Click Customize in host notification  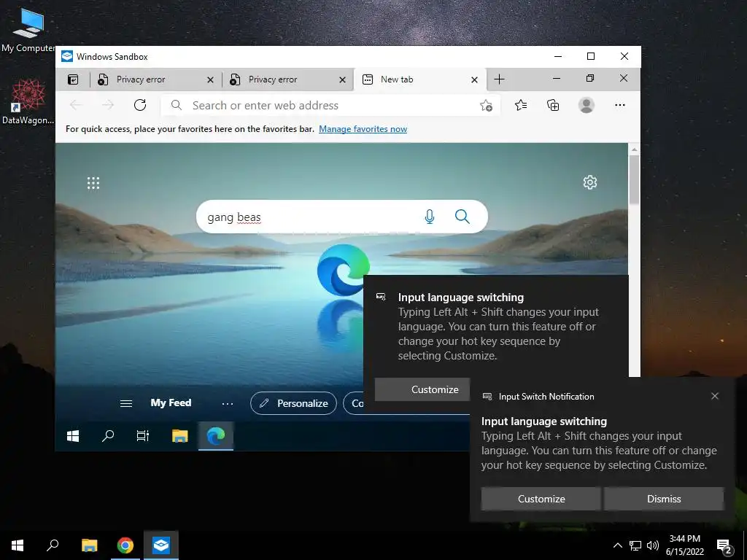pyautogui.click(x=541, y=499)
